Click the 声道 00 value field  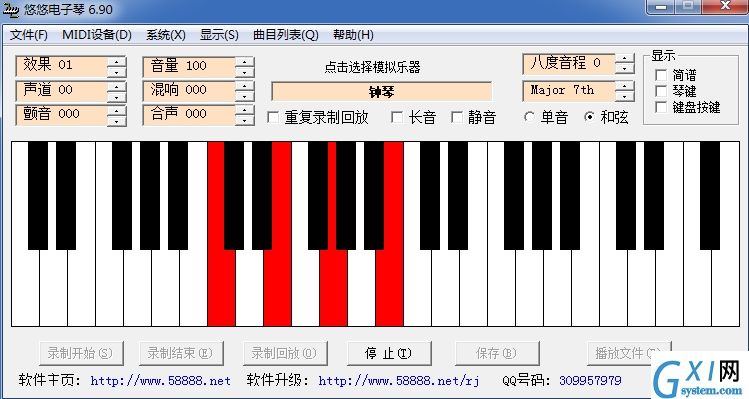61,91
